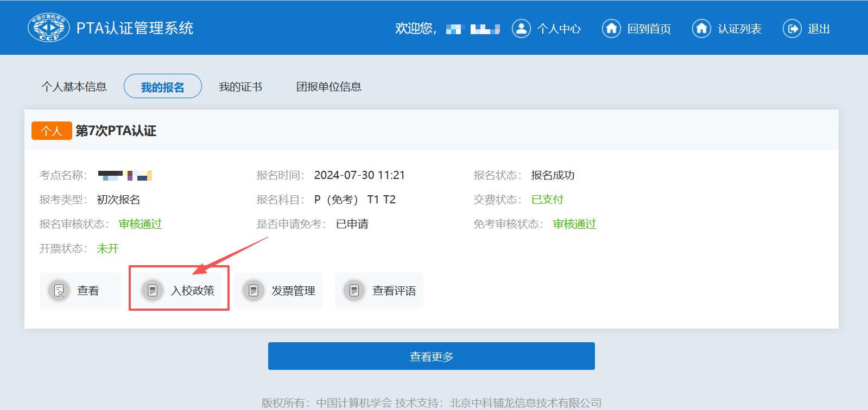Open 个人中心 via the user avatar icon
The width and height of the screenshot is (868, 410).
(x=521, y=29)
